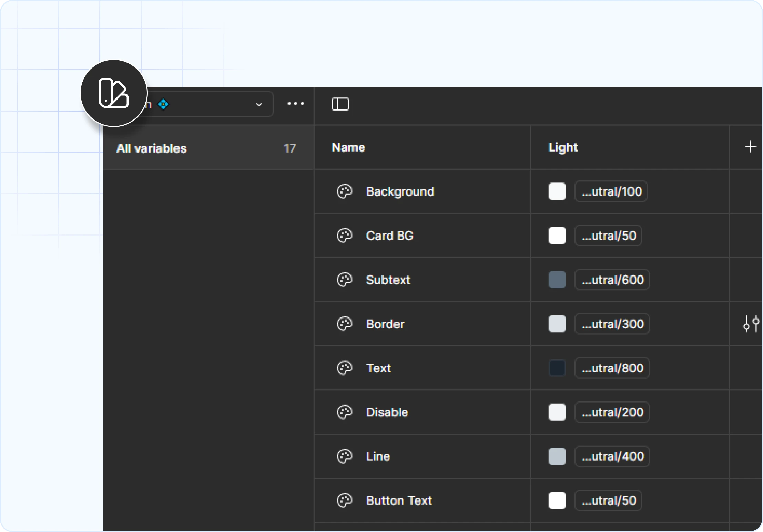The height and width of the screenshot is (532, 763).
Task: Open the collection dropdown chevron
Action: pos(259,104)
